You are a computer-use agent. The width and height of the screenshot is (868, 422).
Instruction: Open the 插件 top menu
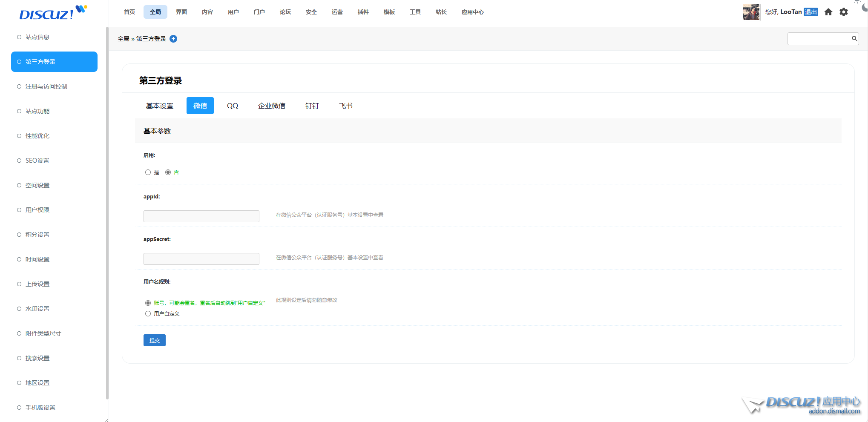(363, 12)
